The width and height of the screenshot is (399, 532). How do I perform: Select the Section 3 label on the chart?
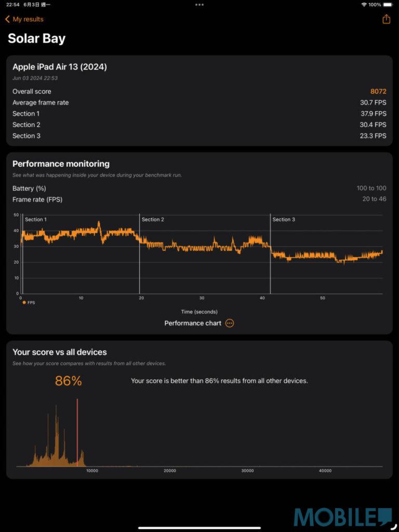coord(284,219)
